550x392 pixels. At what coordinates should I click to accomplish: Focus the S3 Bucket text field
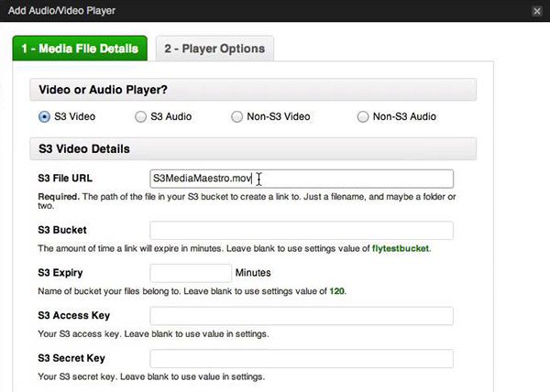click(x=302, y=231)
